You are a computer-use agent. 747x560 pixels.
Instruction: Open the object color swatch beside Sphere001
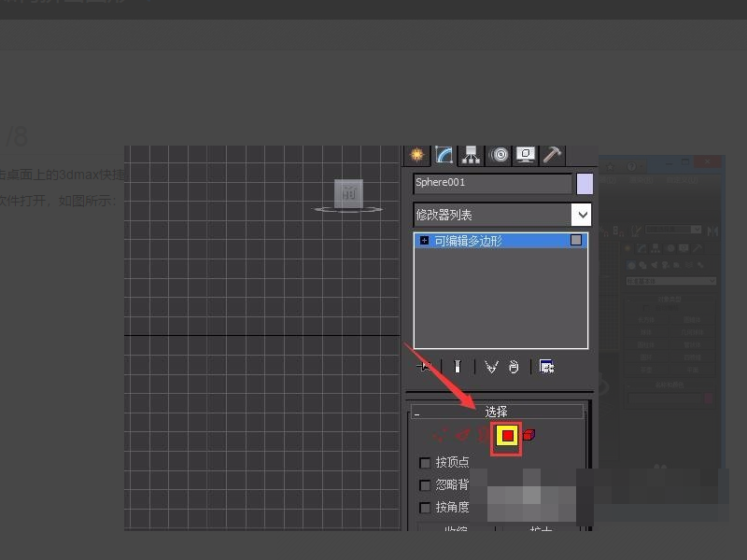click(x=585, y=184)
